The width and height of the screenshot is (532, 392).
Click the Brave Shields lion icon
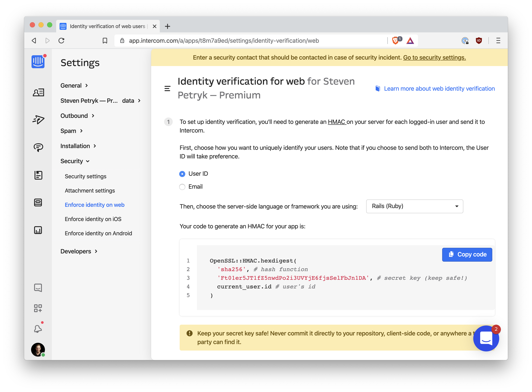[x=395, y=41]
